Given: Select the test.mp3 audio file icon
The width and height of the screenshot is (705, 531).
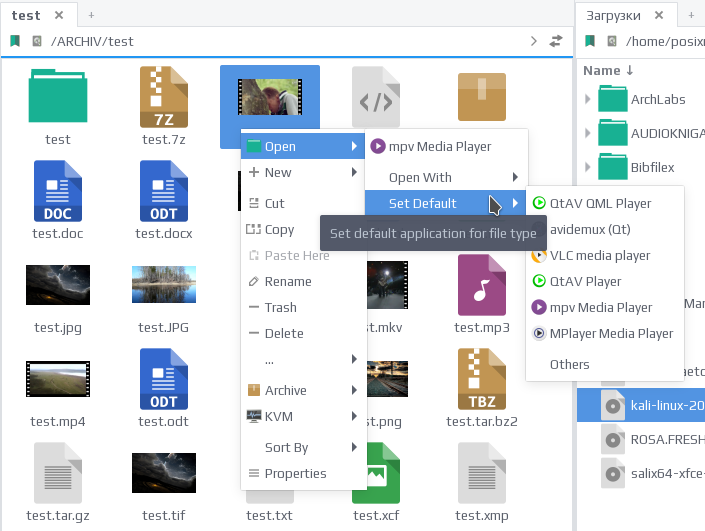Looking at the screenshot, I should tap(482, 285).
